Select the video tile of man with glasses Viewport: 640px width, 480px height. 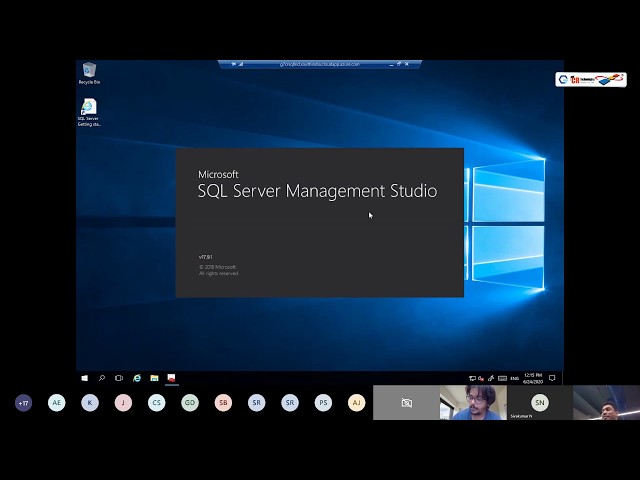click(473, 403)
